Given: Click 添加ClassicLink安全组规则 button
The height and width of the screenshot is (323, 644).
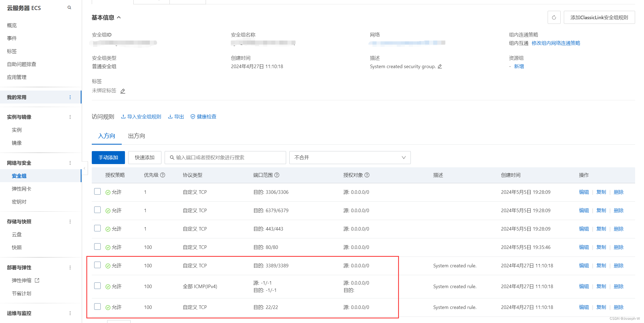Looking at the screenshot, I should 599,17.
